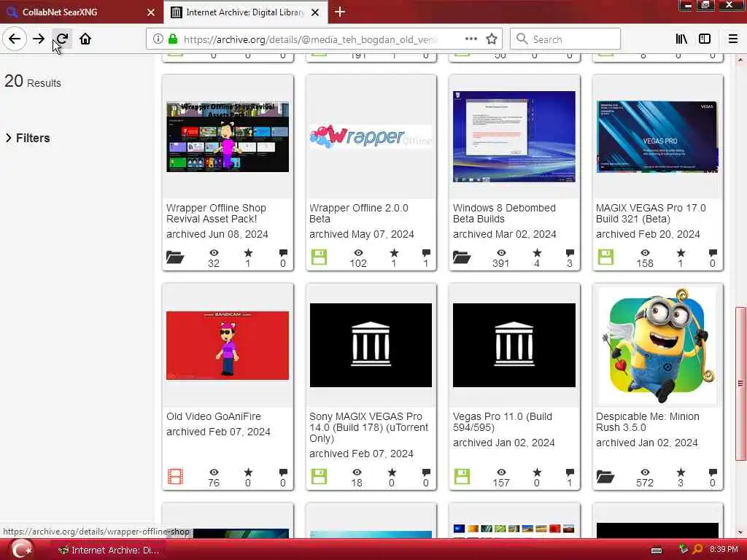The width and height of the screenshot is (747, 560).
Task: Click the Internet Archive taskbar window button
Action: (109, 550)
